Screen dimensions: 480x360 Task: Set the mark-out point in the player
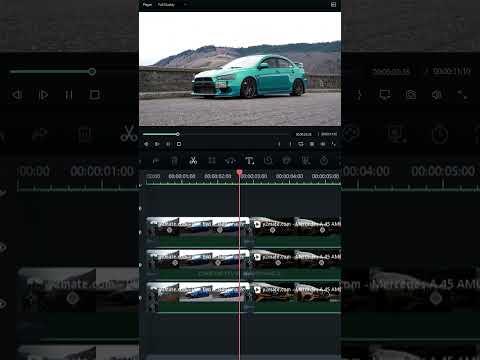(x=290, y=144)
